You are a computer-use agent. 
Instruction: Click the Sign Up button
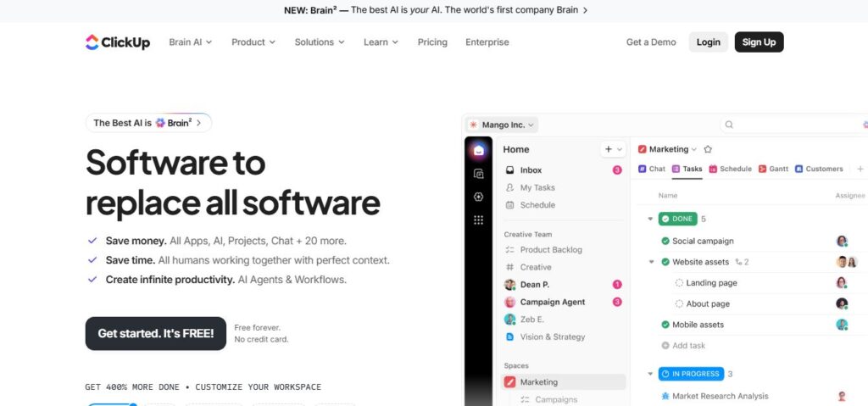[x=759, y=42]
